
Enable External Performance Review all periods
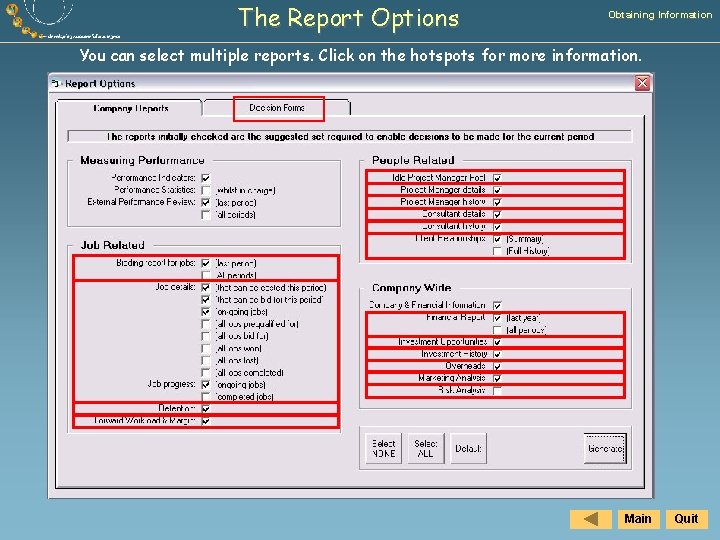click(x=206, y=214)
